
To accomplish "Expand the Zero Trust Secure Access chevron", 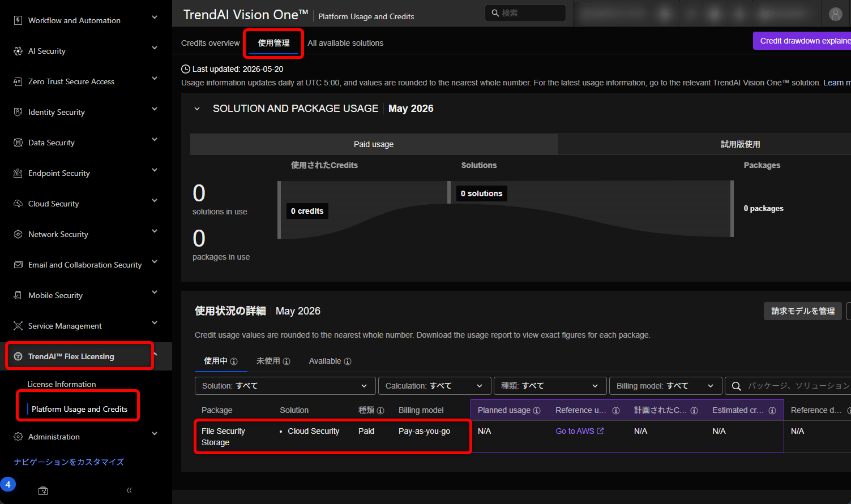I will tap(155, 79).
